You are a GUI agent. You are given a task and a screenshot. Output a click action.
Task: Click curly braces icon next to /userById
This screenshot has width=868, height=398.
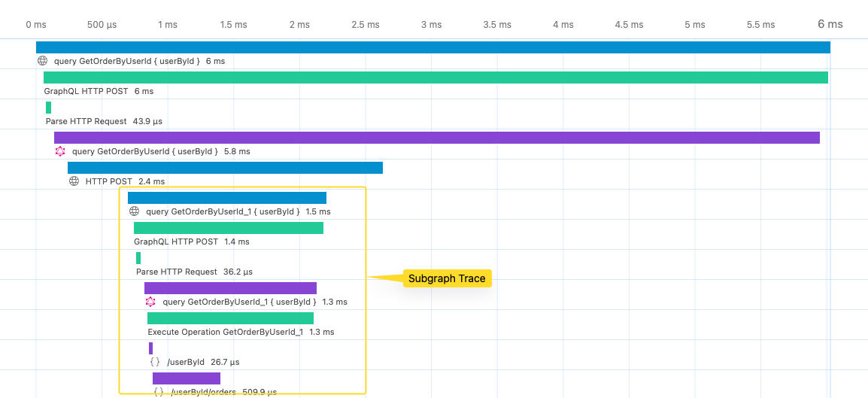(x=155, y=362)
